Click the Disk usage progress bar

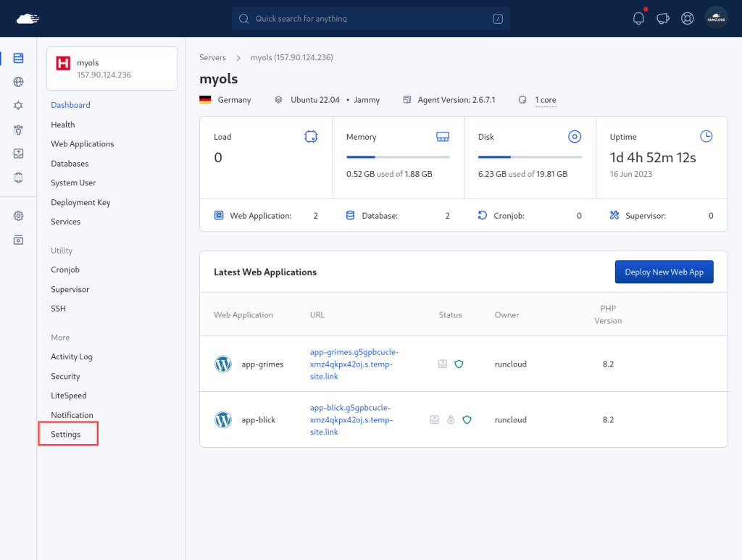point(530,156)
